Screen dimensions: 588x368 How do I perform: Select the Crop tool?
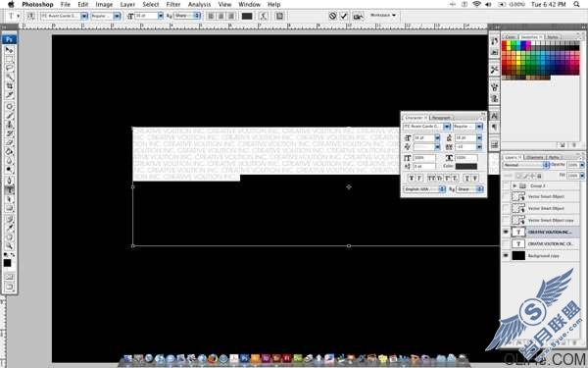[x=10, y=86]
